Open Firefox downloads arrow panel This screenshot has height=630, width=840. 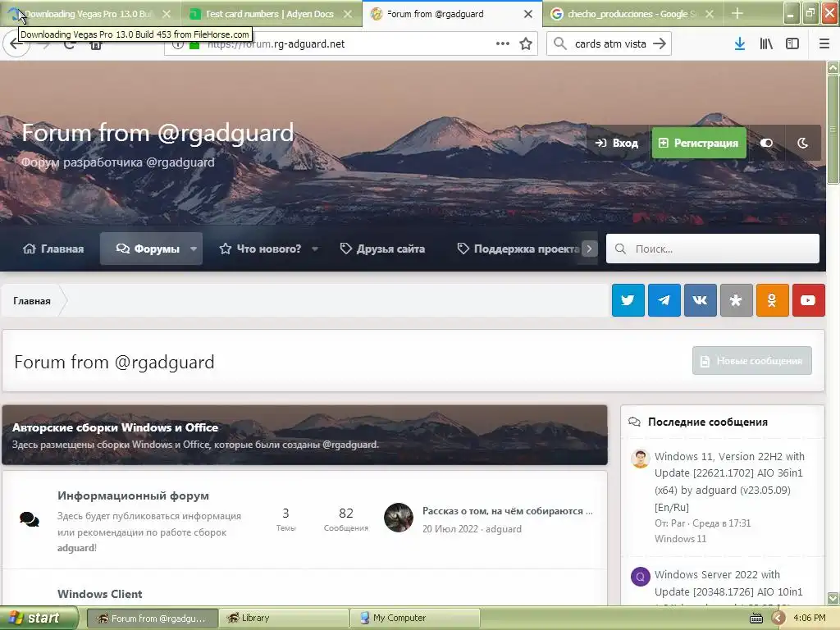740,44
